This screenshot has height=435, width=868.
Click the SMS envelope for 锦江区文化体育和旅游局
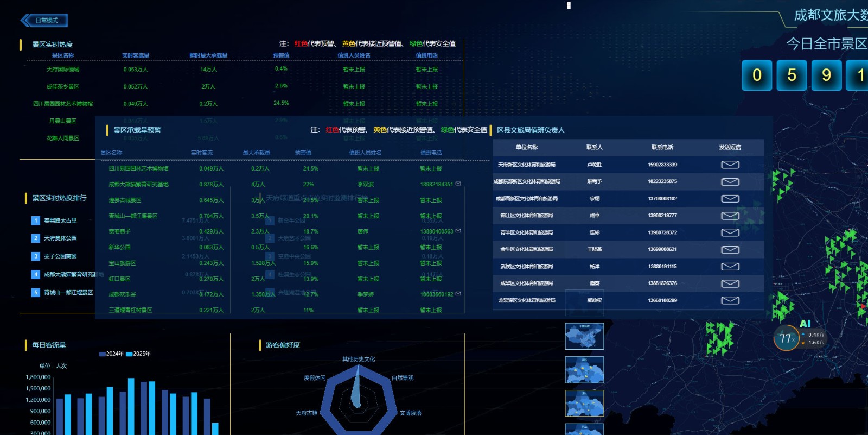(x=730, y=216)
